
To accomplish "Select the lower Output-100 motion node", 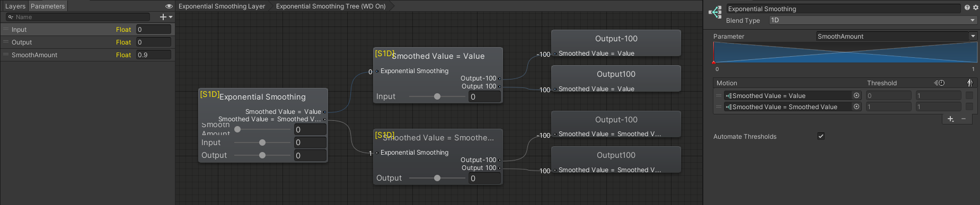I will click(x=616, y=124).
